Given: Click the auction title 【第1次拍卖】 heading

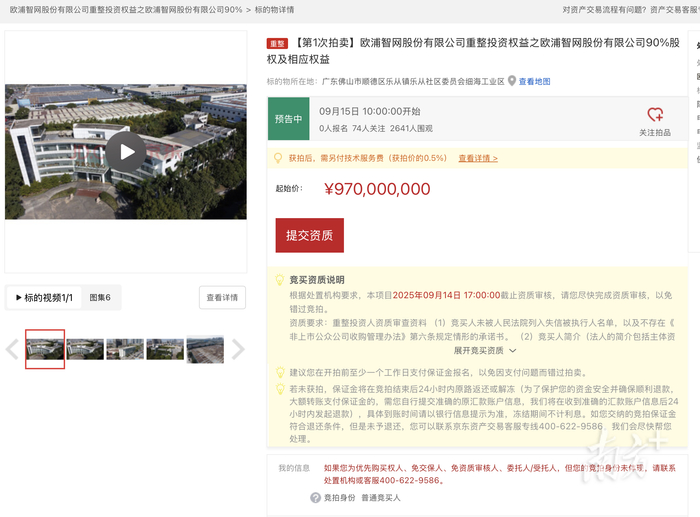Looking at the screenshot, I should pyautogui.click(x=473, y=51).
